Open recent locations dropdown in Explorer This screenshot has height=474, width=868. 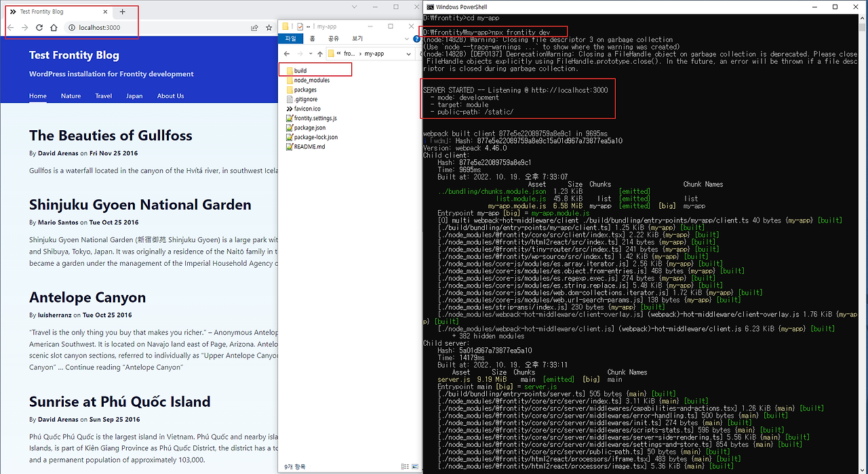pyautogui.click(x=312, y=53)
